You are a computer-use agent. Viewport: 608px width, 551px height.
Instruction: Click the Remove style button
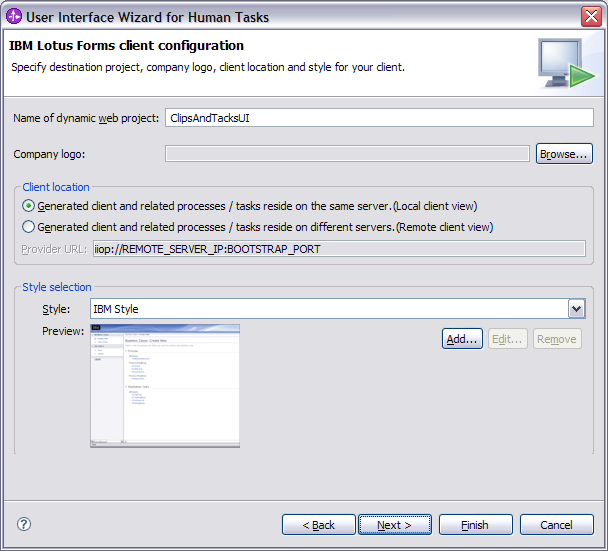[557, 339]
